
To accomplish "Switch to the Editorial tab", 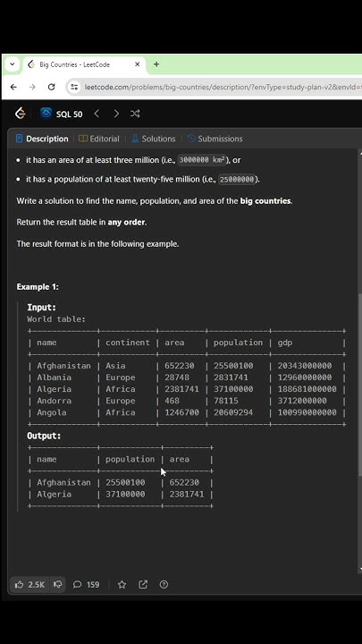I will click(99, 139).
